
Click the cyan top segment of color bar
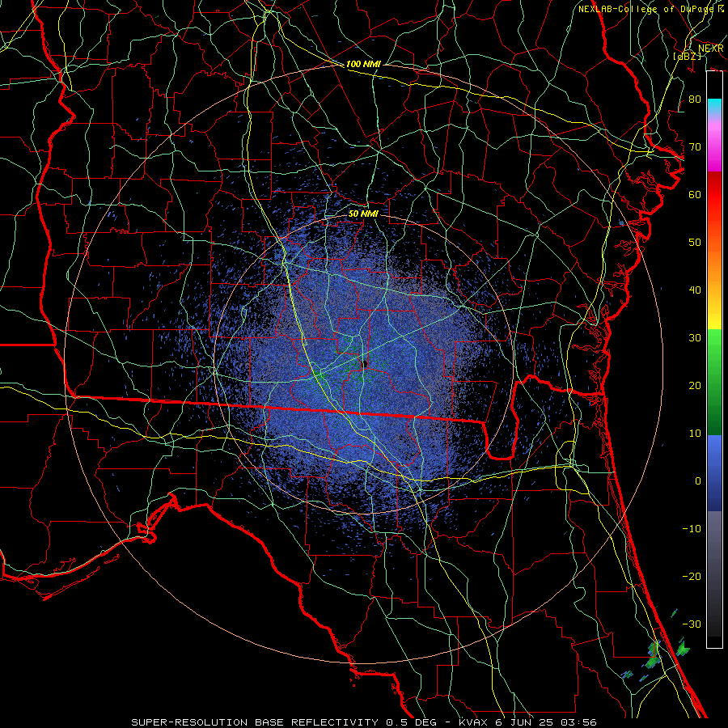(714, 107)
